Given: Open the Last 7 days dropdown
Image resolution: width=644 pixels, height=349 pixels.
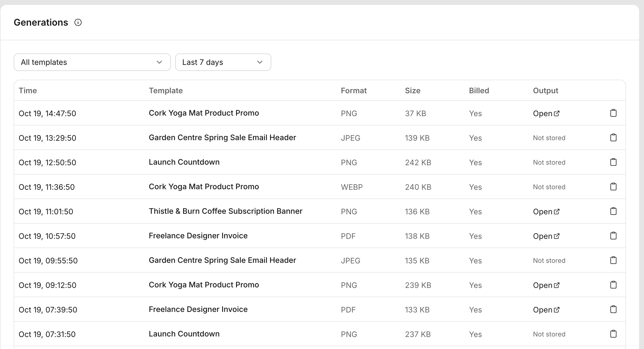Looking at the screenshot, I should click(x=223, y=62).
